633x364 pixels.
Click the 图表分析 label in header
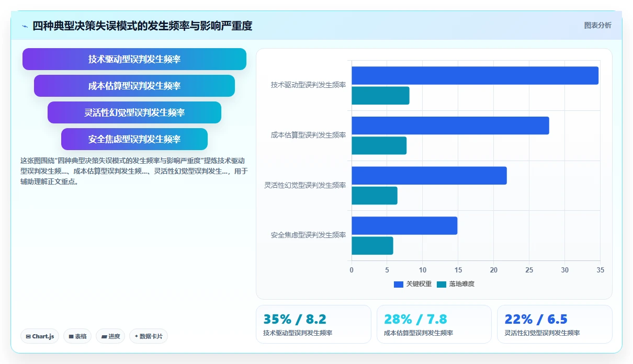597,25
